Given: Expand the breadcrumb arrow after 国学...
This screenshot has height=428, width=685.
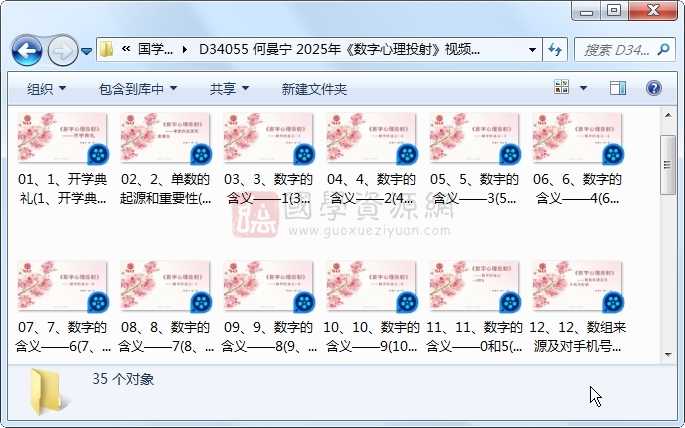Looking at the screenshot, I should click(x=185, y=50).
